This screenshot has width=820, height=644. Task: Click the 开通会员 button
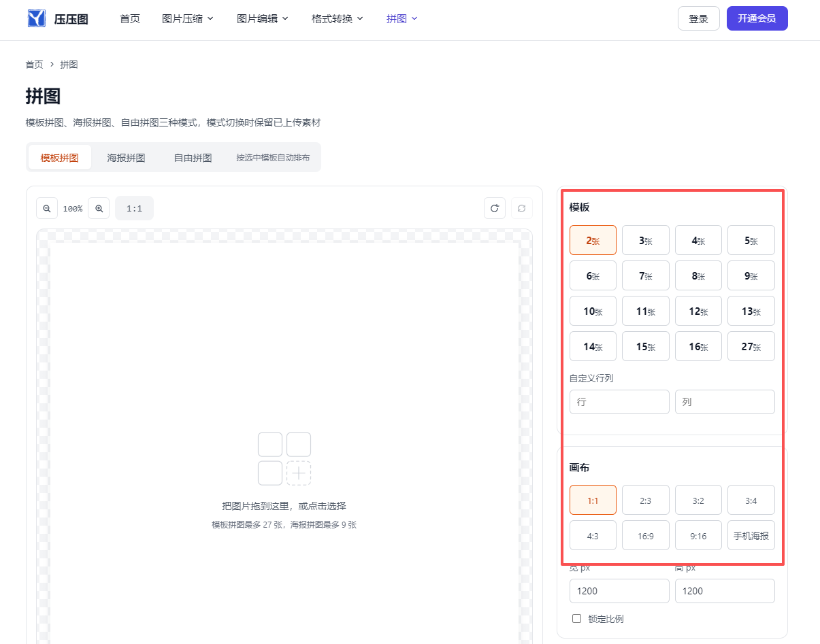point(757,18)
